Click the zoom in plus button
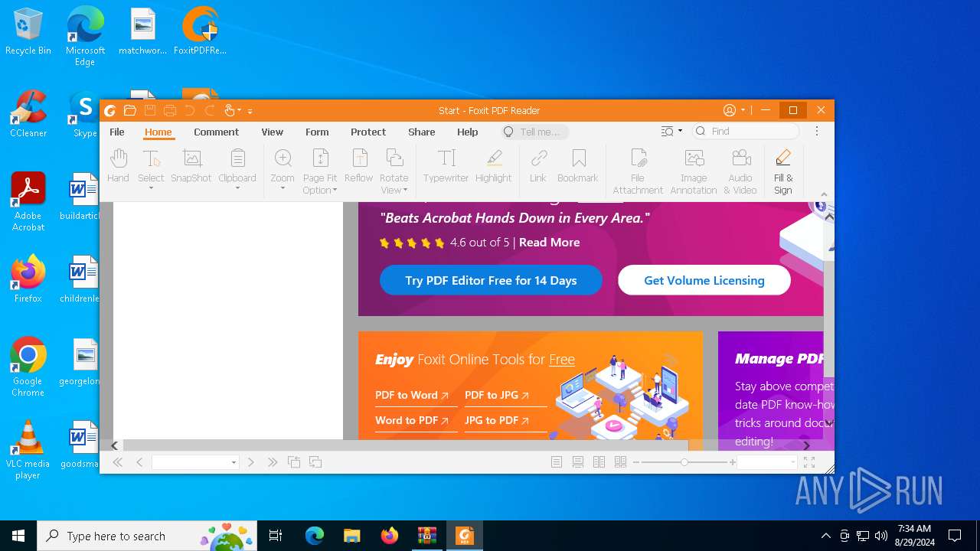980x551 pixels. point(733,462)
